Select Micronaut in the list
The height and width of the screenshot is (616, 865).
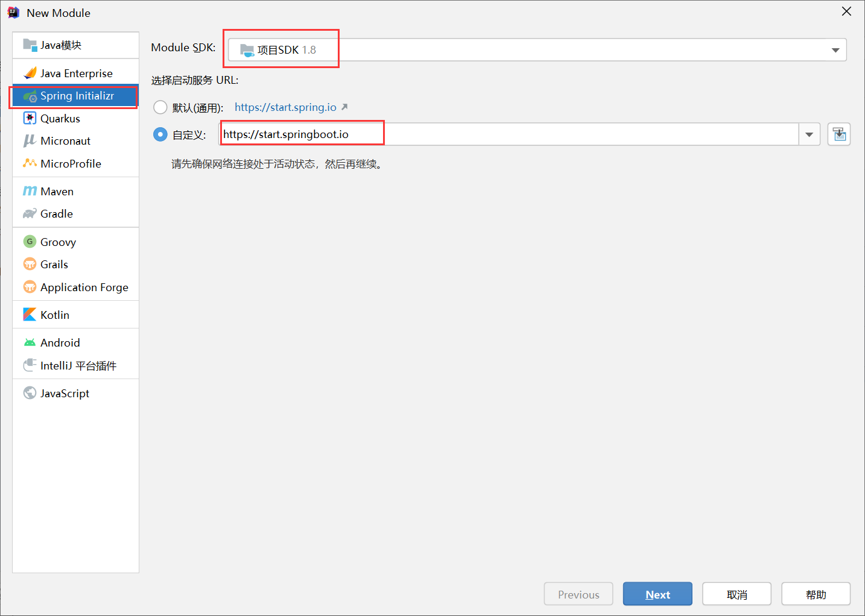75,140
